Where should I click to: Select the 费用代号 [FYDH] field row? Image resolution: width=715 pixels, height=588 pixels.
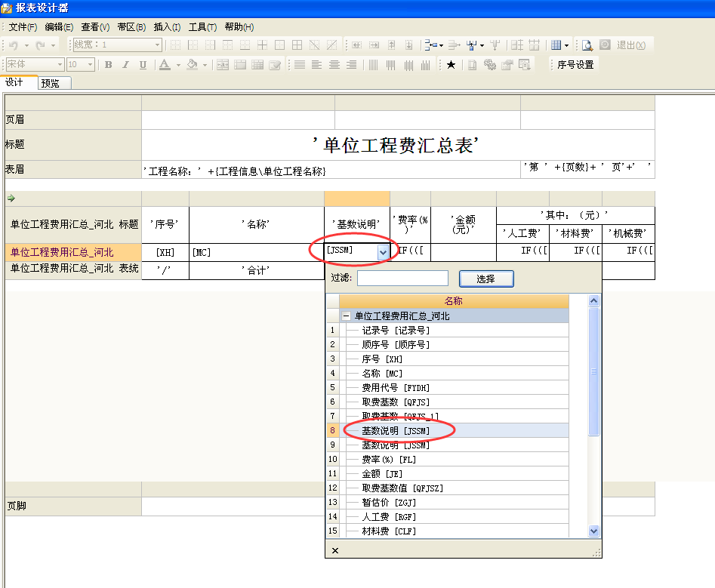click(x=455, y=388)
